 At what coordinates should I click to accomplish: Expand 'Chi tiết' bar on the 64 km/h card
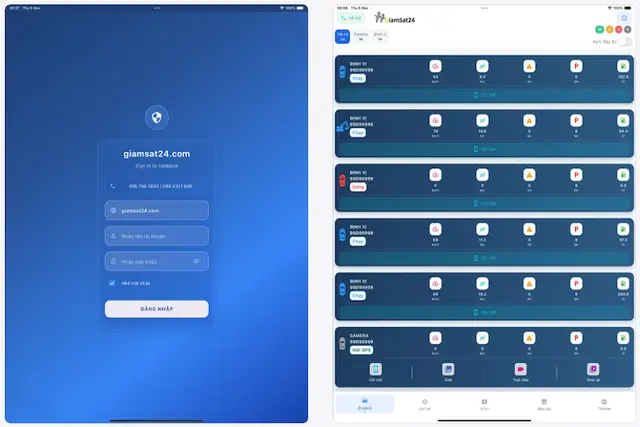484,95
